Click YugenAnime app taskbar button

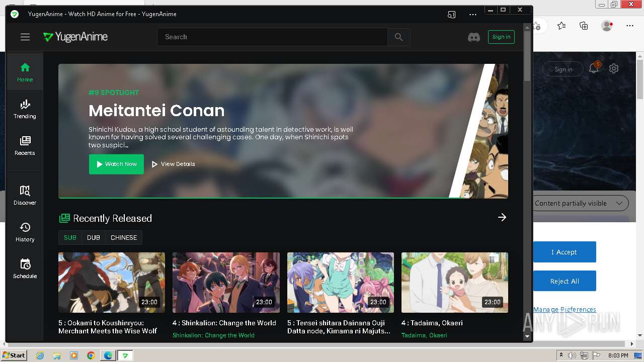tap(125, 355)
